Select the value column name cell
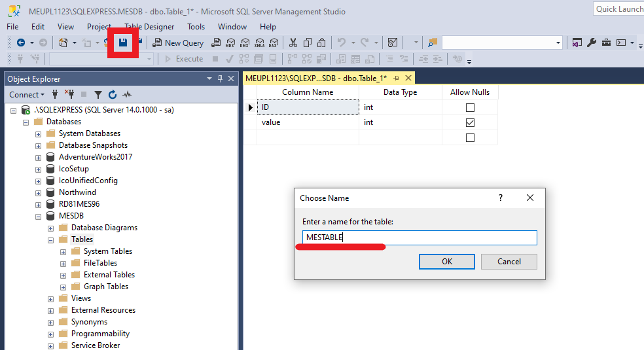 click(308, 123)
